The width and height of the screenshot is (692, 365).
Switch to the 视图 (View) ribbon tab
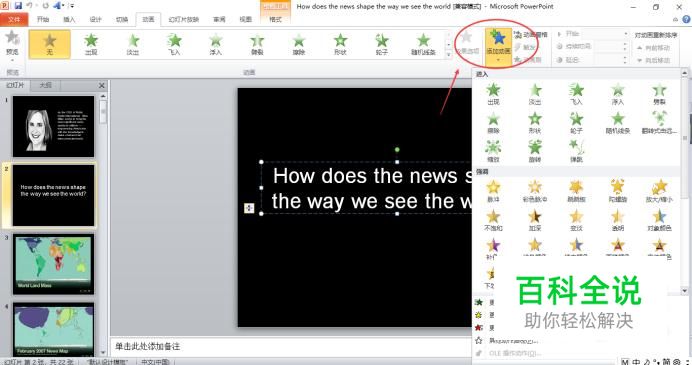click(x=246, y=19)
